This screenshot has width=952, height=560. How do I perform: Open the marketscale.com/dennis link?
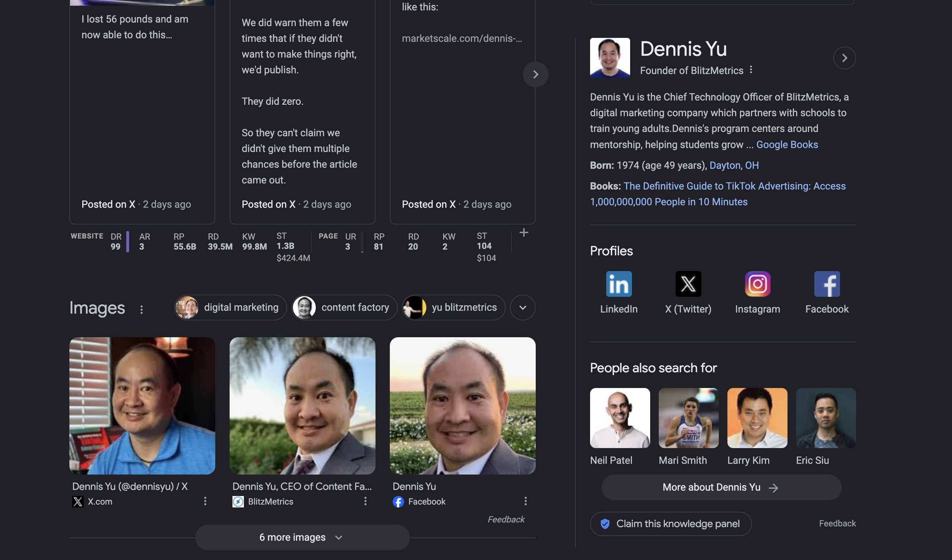point(462,38)
